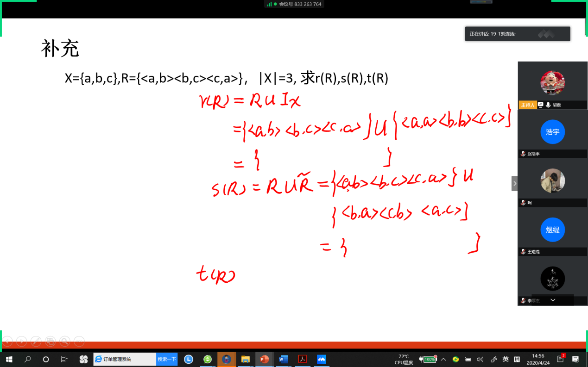Open the blue clock-style L app on taskbar
Screen dimensions: 588x367
189,359
